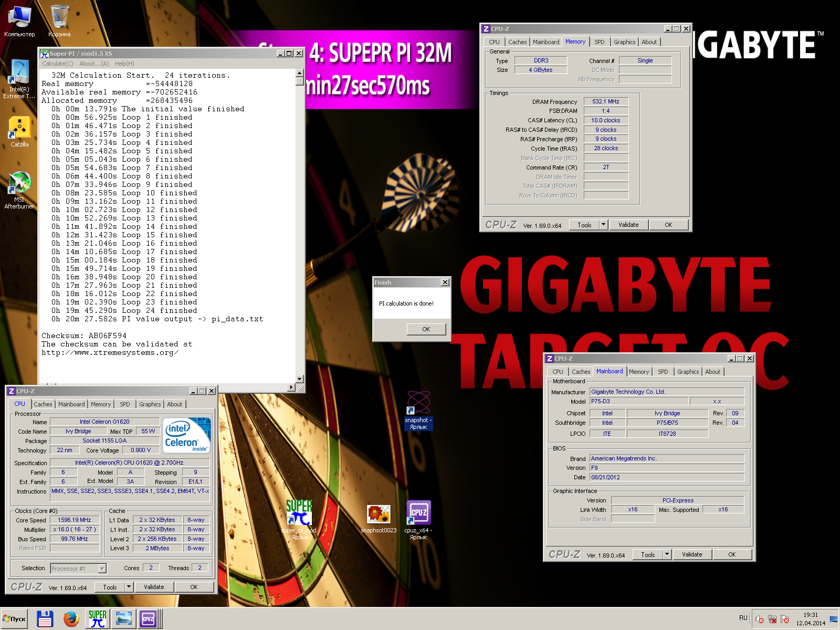Click the Super PI vertical scrollbar down arrow
840x630 pixels.
(x=299, y=379)
